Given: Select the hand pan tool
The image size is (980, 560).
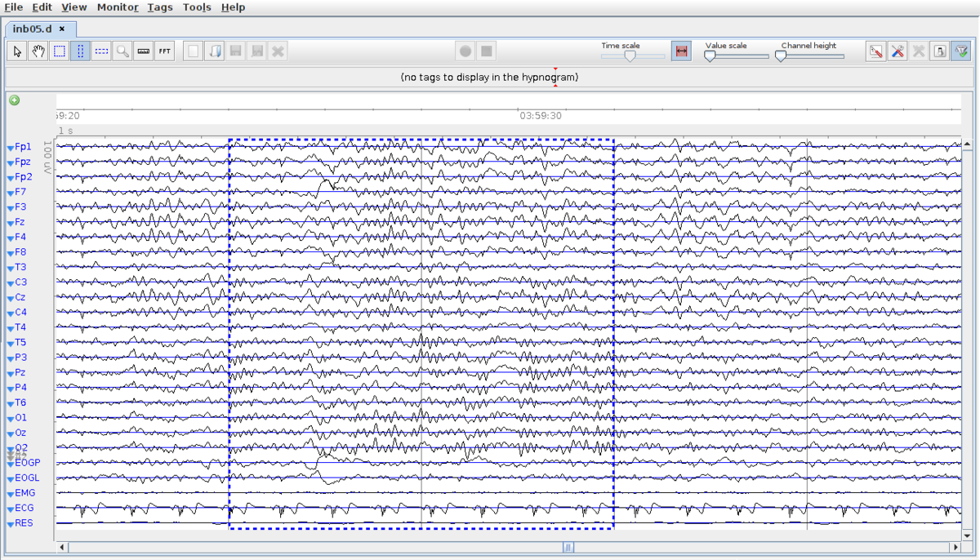Looking at the screenshot, I should [38, 51].
